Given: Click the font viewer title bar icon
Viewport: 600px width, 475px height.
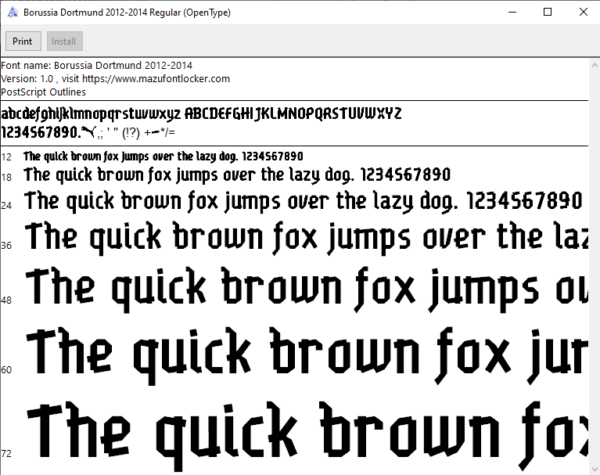Looking at the screenshot, I should 13,12.
